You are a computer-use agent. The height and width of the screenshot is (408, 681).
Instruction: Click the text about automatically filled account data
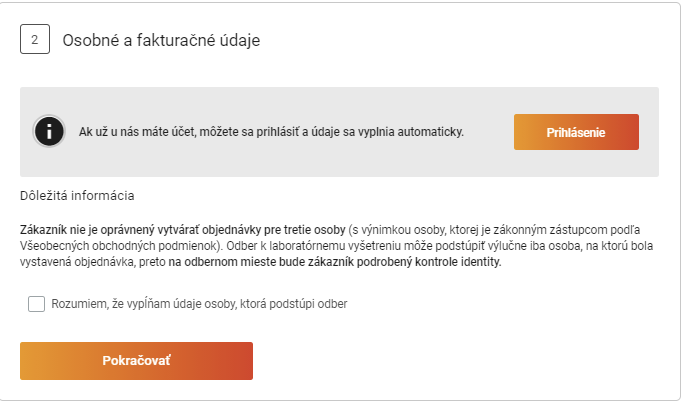tap(271, 132)
